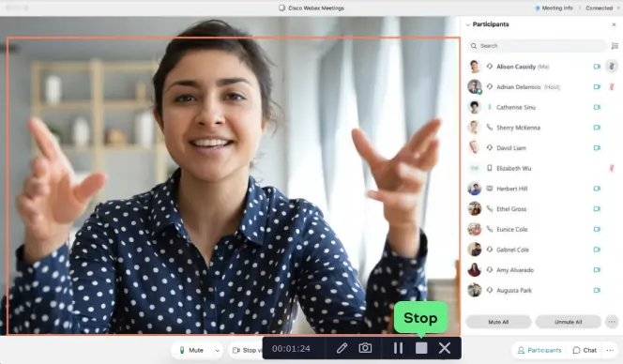Click Alison Cassidy's video camera icon
This screenshot has width=623, height=364.
point(597,67)
